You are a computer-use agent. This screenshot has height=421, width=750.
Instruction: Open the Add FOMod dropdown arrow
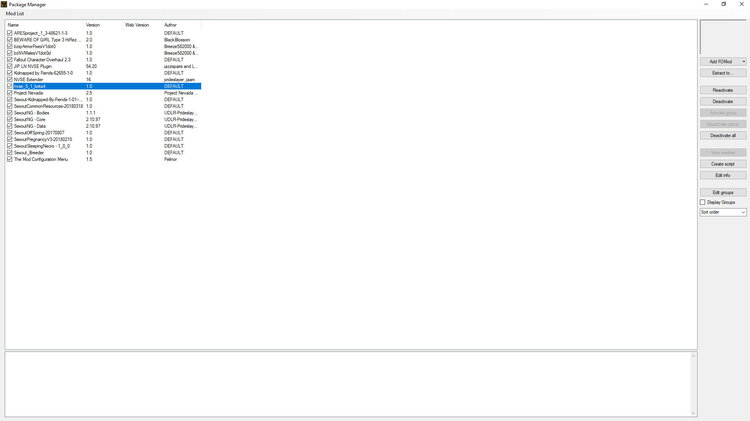pyautogui.click(x=744, y=62)
